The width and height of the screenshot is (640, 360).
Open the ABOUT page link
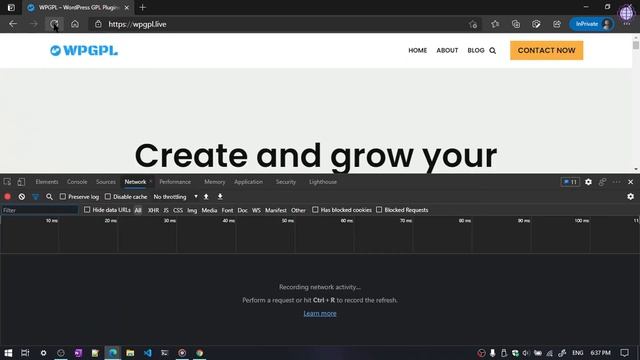(x=447, y=51)
